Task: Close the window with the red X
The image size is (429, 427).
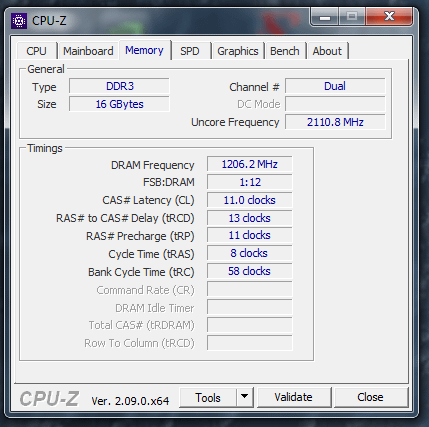Action: (x=389, y=16)
